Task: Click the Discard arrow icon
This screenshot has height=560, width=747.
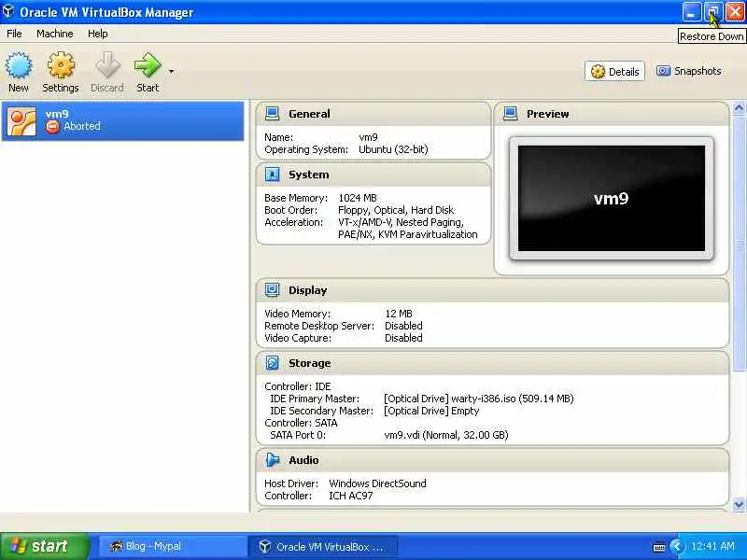Action: point(107,65)
